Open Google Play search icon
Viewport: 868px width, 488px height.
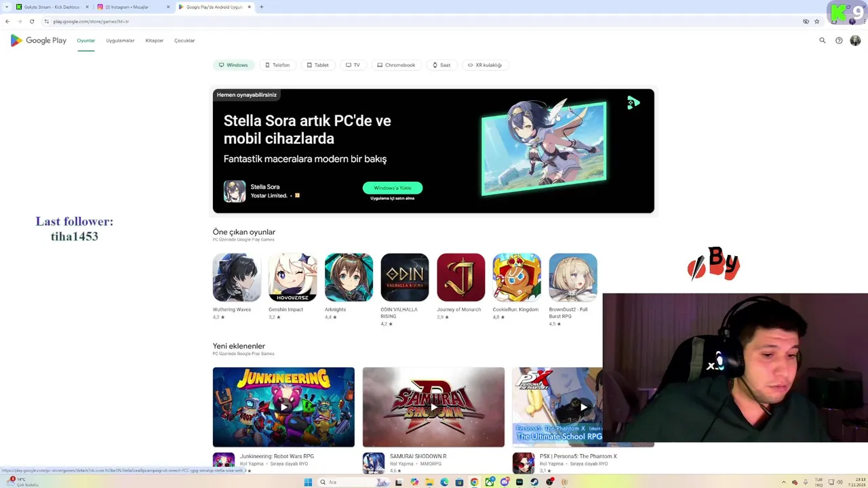point(823,41)
